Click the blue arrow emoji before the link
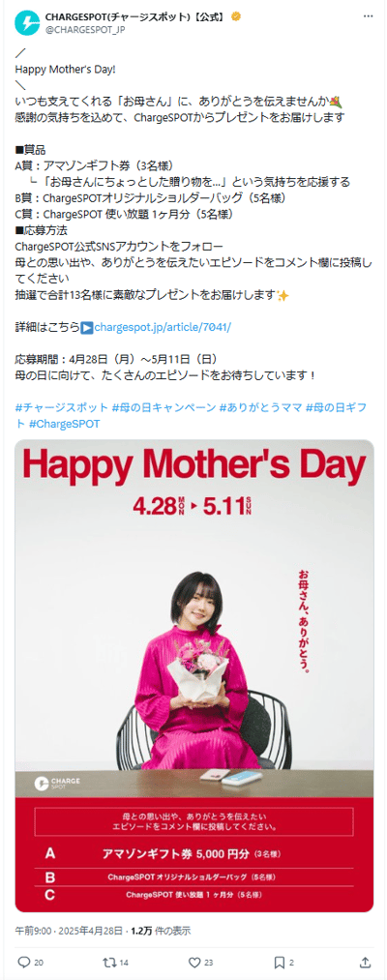 coord(87,326)
